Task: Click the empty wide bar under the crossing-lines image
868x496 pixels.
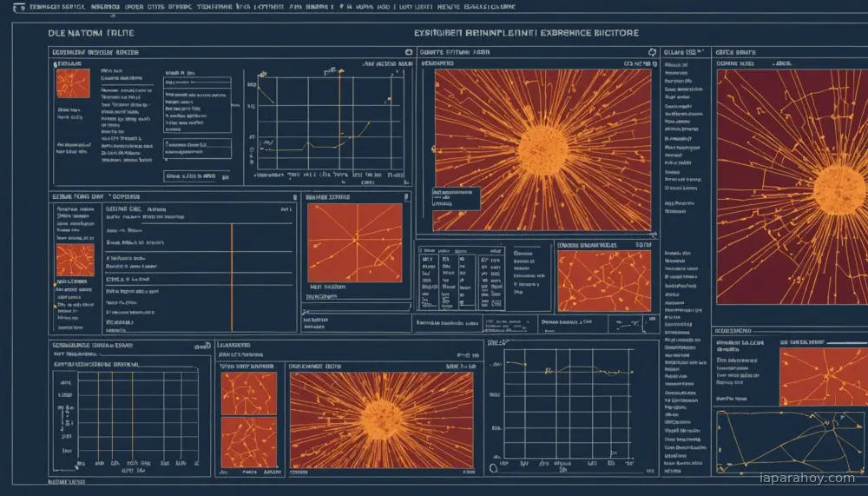Action: click(357, 307)
